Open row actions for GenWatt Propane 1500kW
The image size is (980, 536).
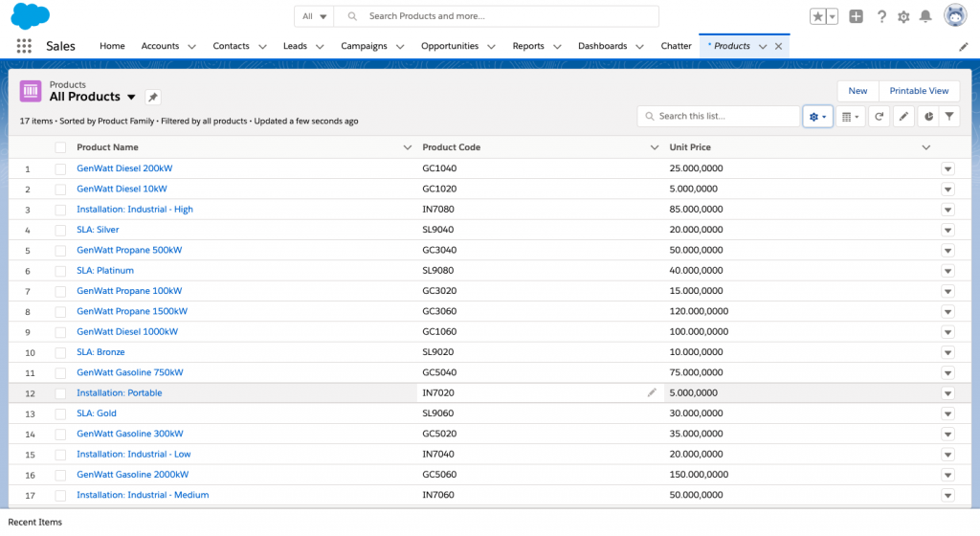pos(948,312)
